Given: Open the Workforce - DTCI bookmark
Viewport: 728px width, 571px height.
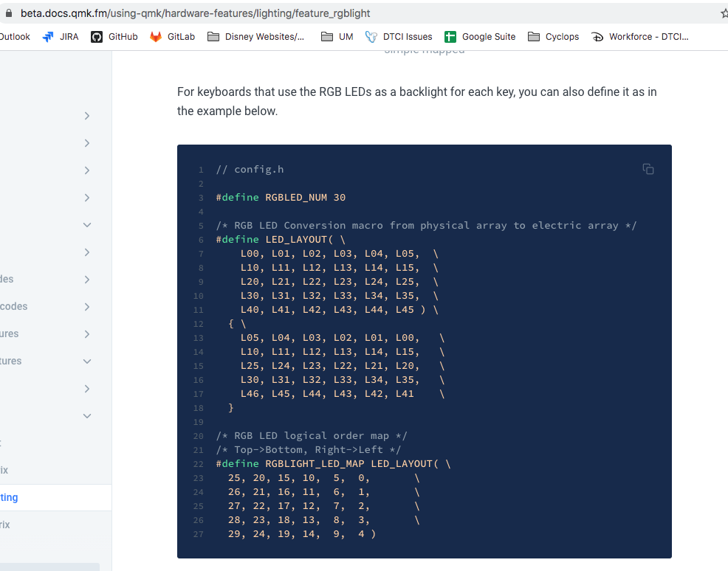Looking at the screenshot, I should 640,37.
